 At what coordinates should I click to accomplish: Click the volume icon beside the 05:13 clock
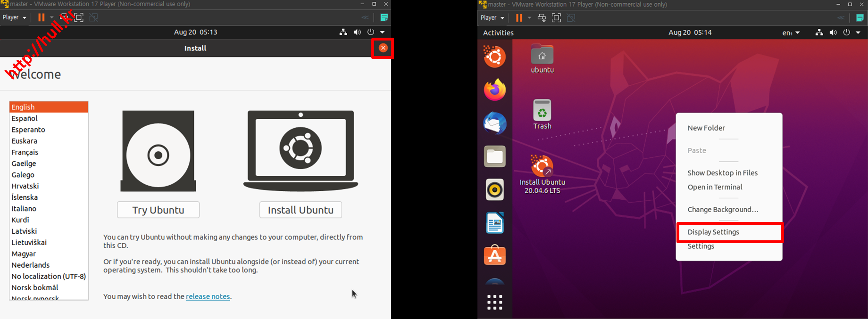point(357,32)
